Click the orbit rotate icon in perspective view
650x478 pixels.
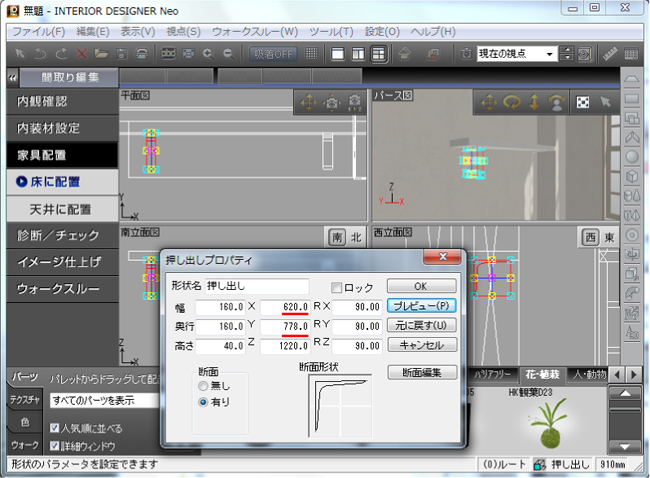[511, 102]
